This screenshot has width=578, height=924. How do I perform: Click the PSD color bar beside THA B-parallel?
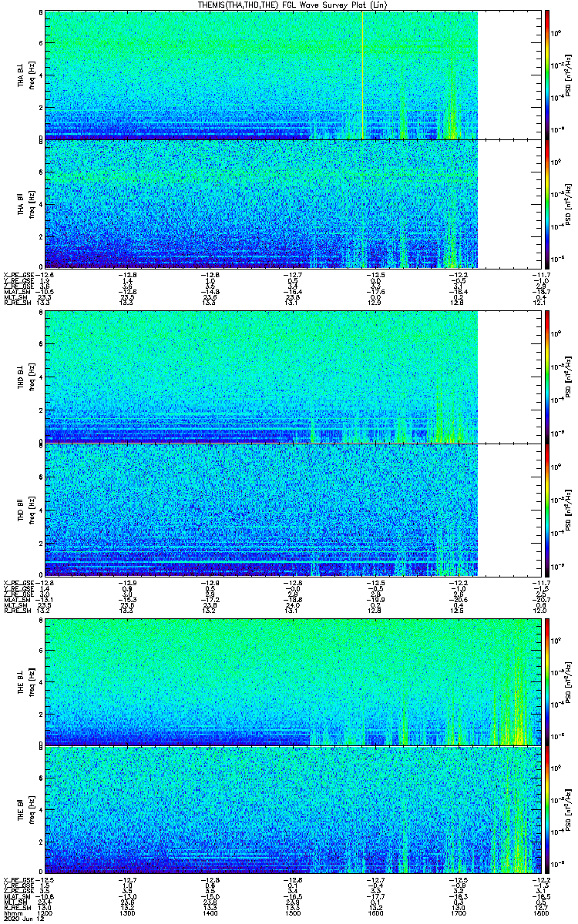click(x=547, y=203)
